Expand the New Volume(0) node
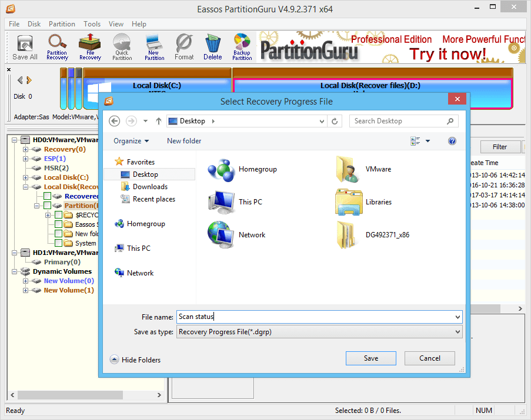The width and height of the screenshot is (531, 420). pos(25,281)
